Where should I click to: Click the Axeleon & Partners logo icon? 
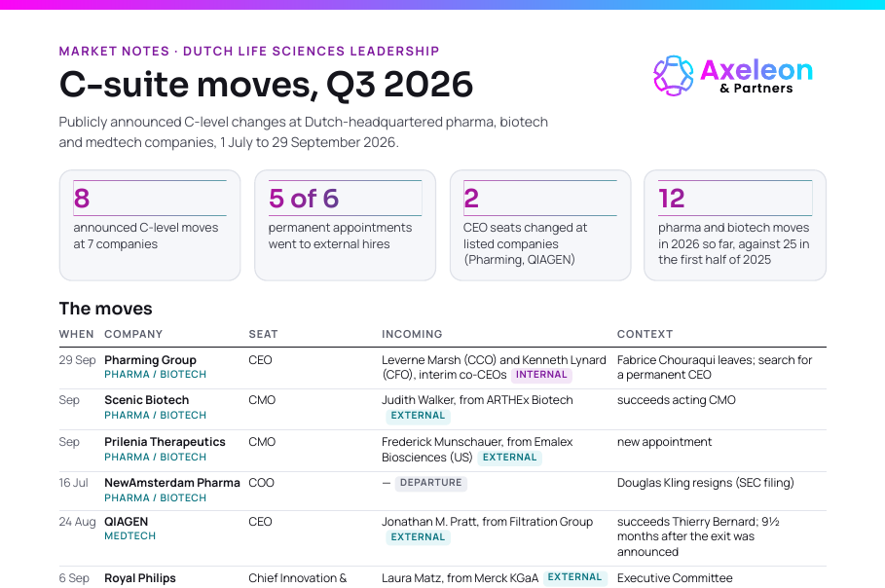[x=674, y=76]
